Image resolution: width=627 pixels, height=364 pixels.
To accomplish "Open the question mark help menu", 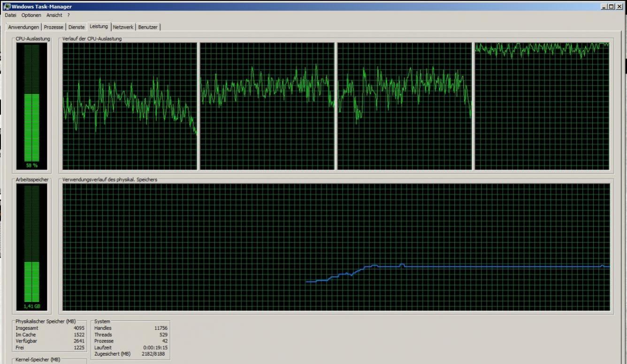I will click(69, 15).
